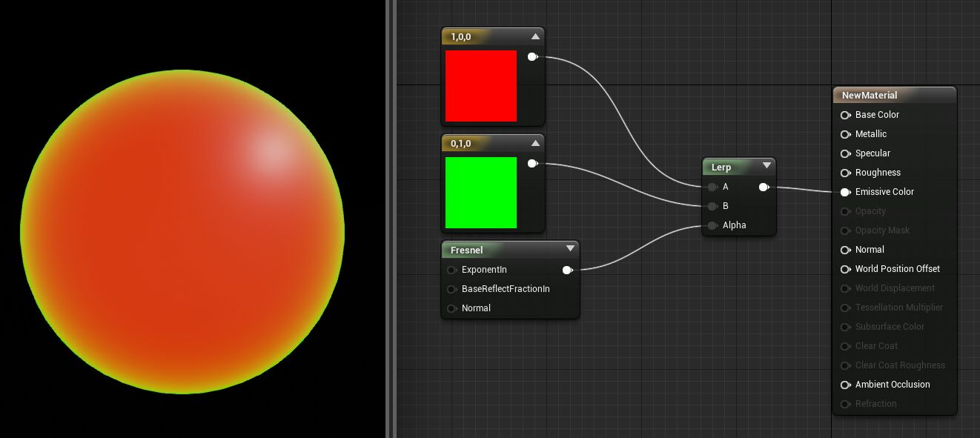Click the Ambient Occlusion input pin

click(845, 385)
